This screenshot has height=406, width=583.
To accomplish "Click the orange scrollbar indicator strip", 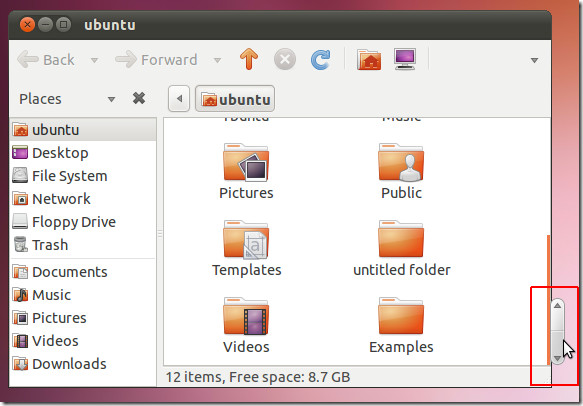I will [548, 300].
